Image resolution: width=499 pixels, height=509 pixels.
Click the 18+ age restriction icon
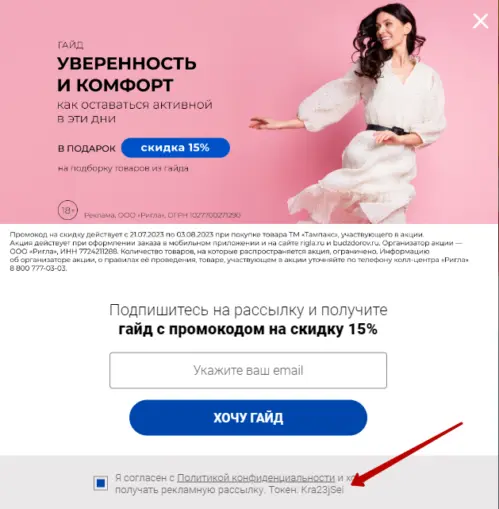tap(68, 210)
